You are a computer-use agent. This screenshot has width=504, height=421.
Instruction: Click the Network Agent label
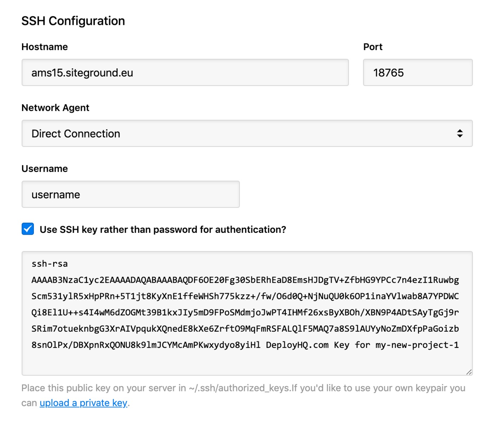tap(55, 108)
